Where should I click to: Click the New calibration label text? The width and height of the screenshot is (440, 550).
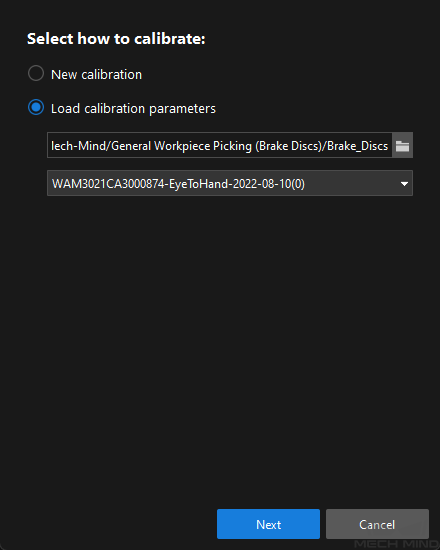(x=96, y=74)
